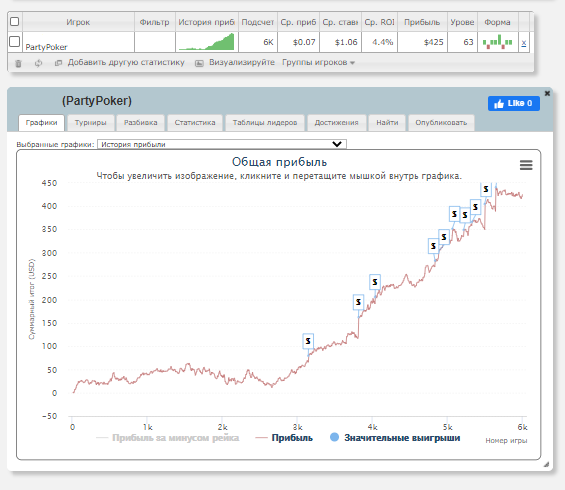
Task: Click the chart hamburger menu icon
Action: click(526, 165)
